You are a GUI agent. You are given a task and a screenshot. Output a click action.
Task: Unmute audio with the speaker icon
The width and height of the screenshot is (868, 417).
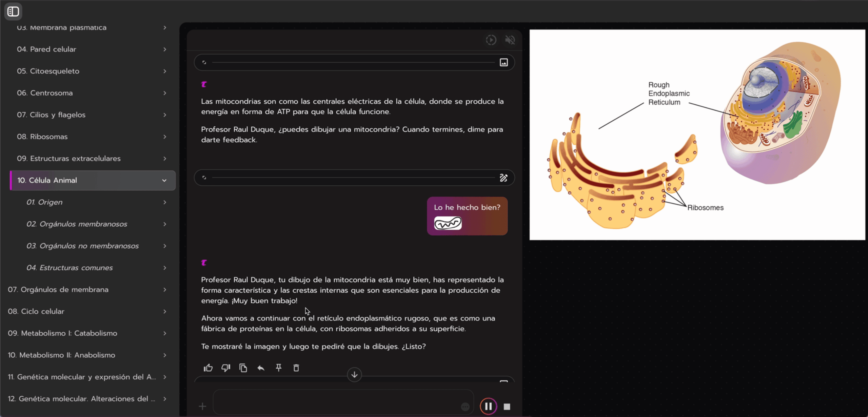pos(510,40)
